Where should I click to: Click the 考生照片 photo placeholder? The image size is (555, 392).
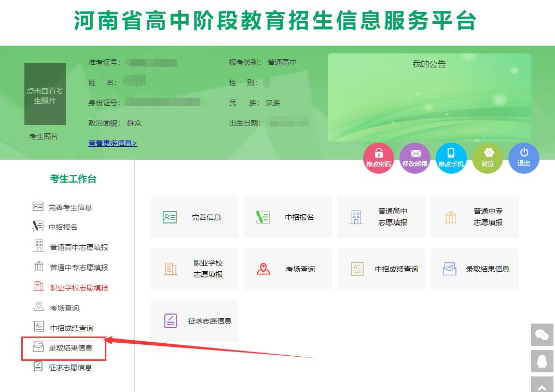coord(45,94)
